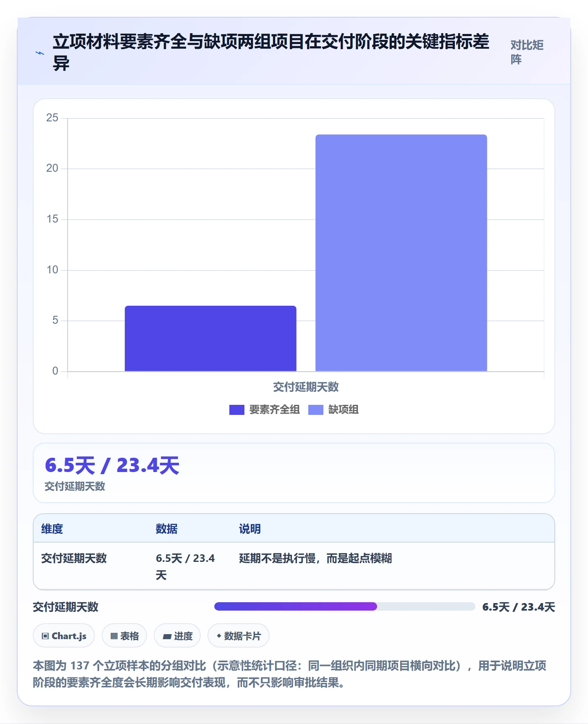Click the diamond icon in 数据卡片 tag
The width and height of the screenshot is (588, 724).
(219, 636)
